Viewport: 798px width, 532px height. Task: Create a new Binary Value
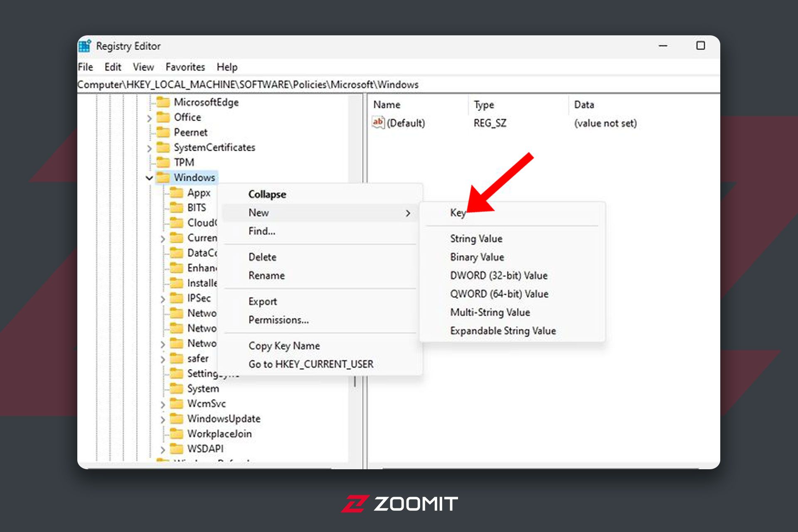[512, 257]
